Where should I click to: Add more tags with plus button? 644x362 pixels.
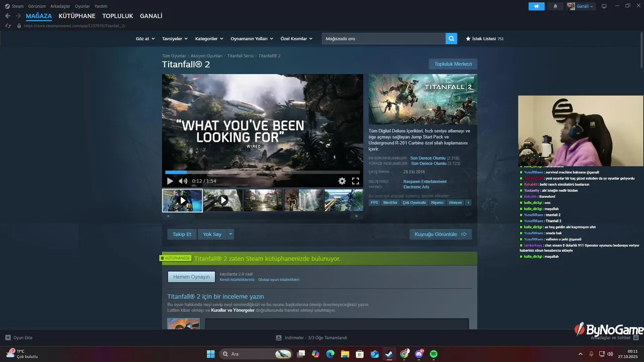coord(468,203)
